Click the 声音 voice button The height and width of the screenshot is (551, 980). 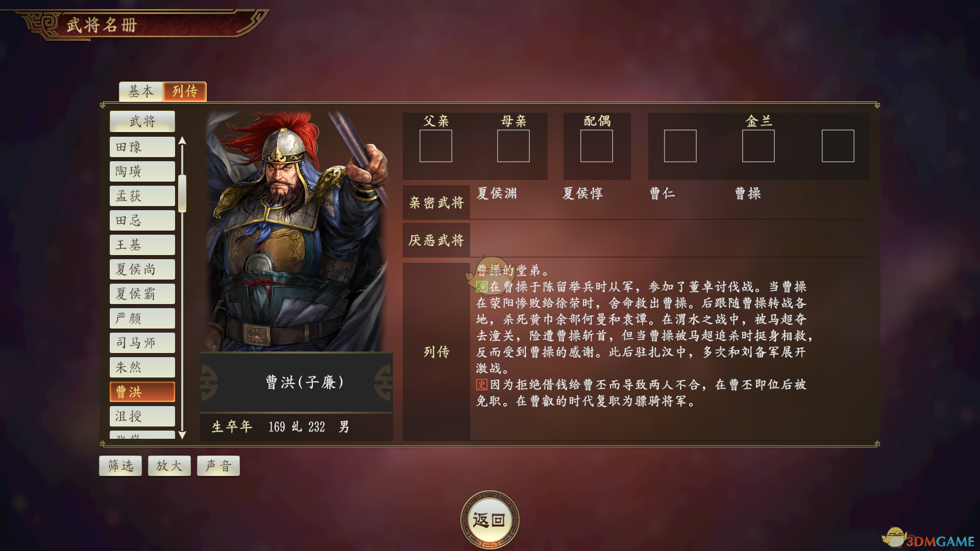[x=218, y=466]
